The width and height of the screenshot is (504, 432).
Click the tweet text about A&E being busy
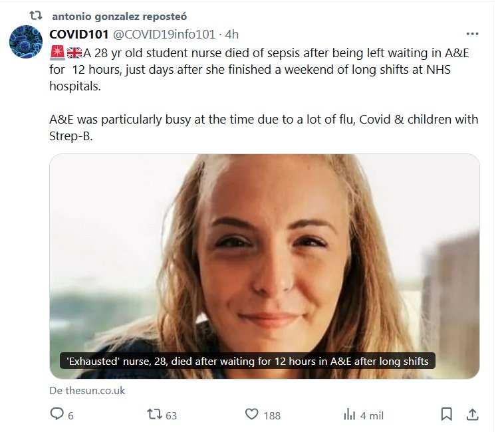click(263, 127)
